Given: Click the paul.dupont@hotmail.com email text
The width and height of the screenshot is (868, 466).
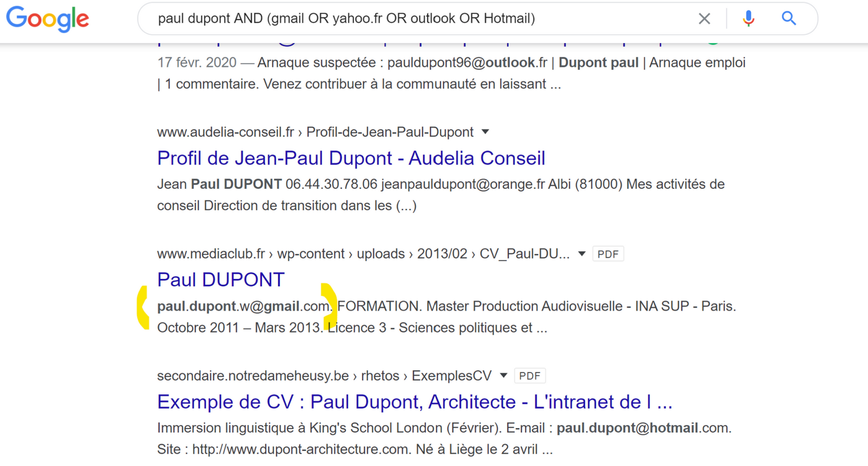Looking at the screenshot, I should tap(642, 428).
